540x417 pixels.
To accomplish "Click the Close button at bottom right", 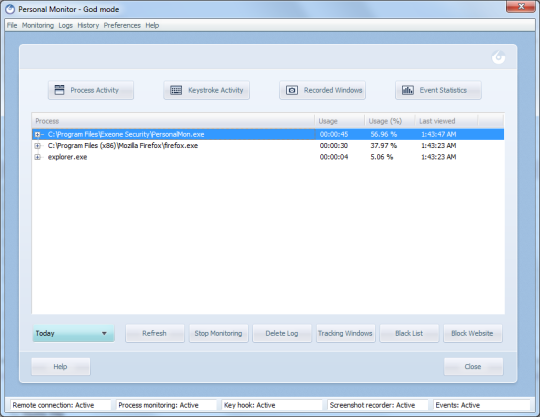I will [x=473, y=366].
